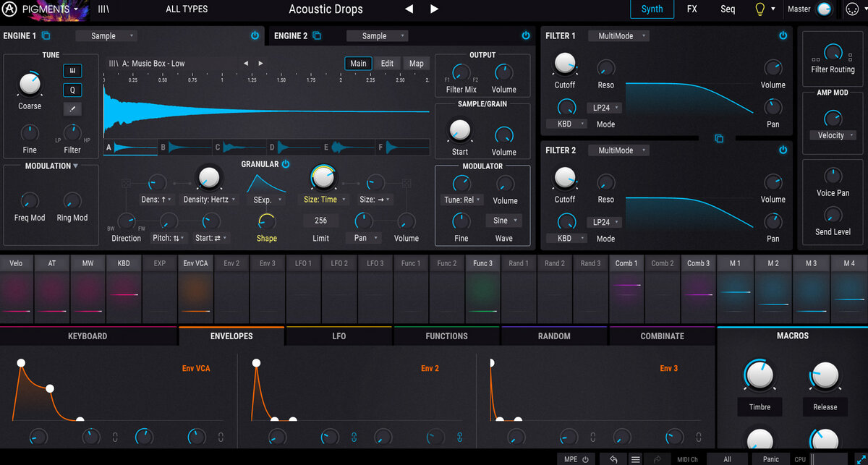Copy Engine 2 settings icon
This screenshot has height=465, width=868.
[317, 35]
